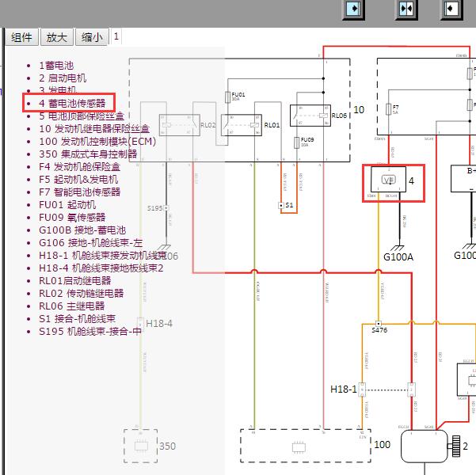
Task: Select '1蓄电池' in component list
Action: click(56, 65)
